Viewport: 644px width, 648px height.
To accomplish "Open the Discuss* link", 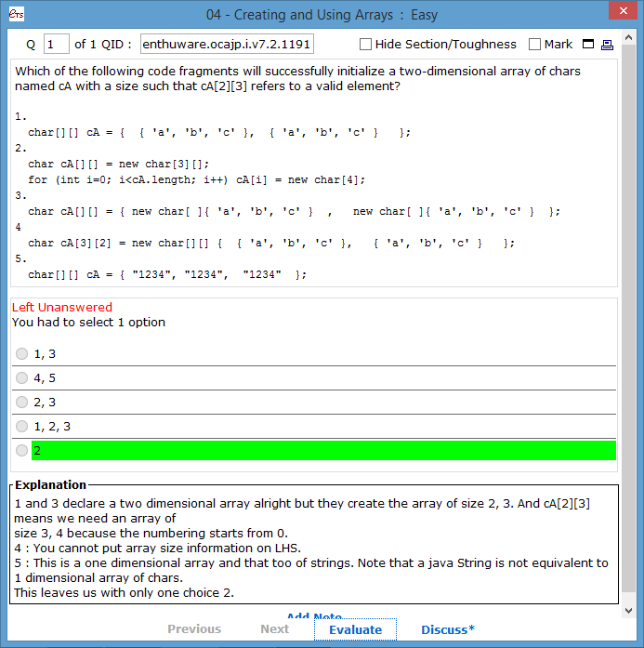I will pos(447,629).
